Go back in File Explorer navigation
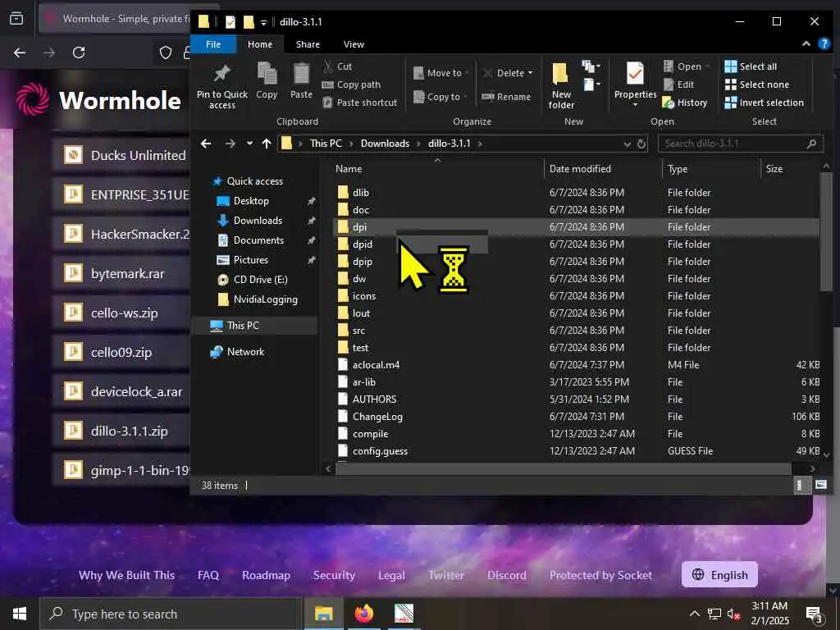Image resolution: width=840 pixels, height=630 pixels. (x=206, y=144)
